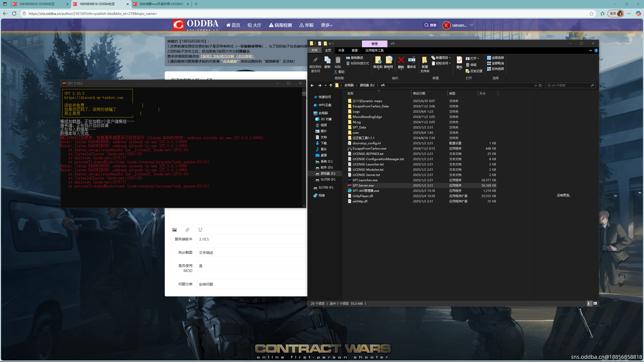Screen dimensions: 644x362
Task: Click Invert selection (反向选择) in ribbon
Action: [x=495, y=69]
